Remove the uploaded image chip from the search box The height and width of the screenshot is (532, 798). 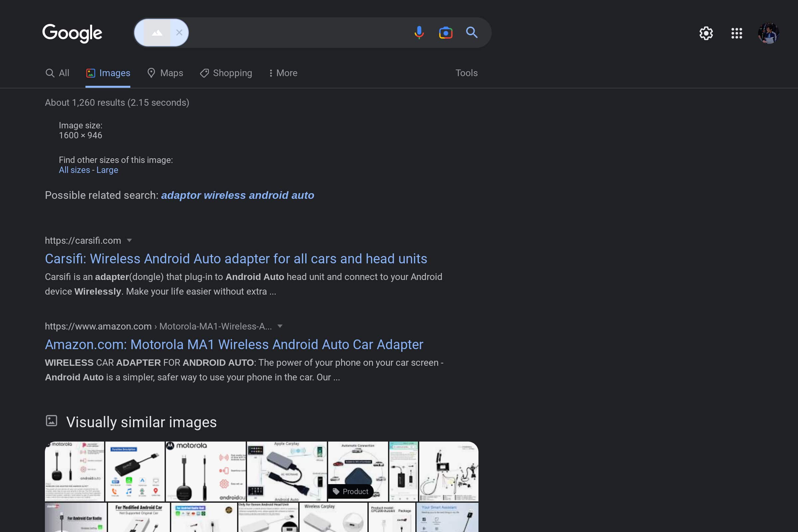[x=179, y=33]
